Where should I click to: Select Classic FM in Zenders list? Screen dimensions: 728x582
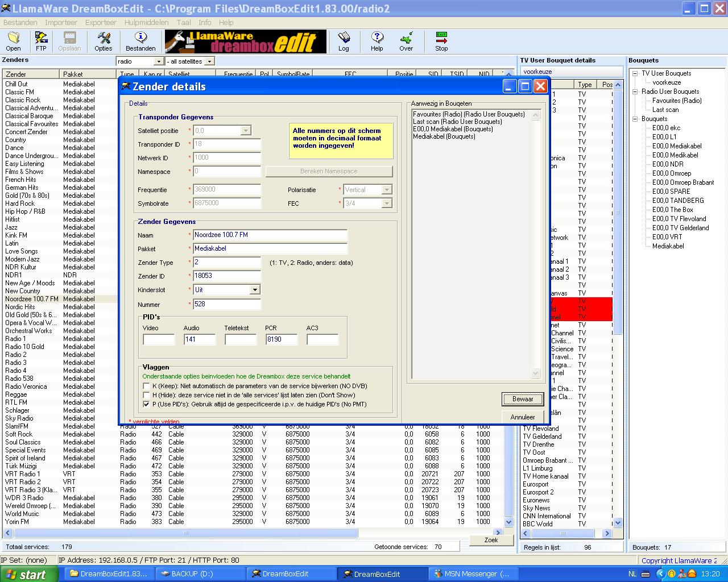click(20, 92)
